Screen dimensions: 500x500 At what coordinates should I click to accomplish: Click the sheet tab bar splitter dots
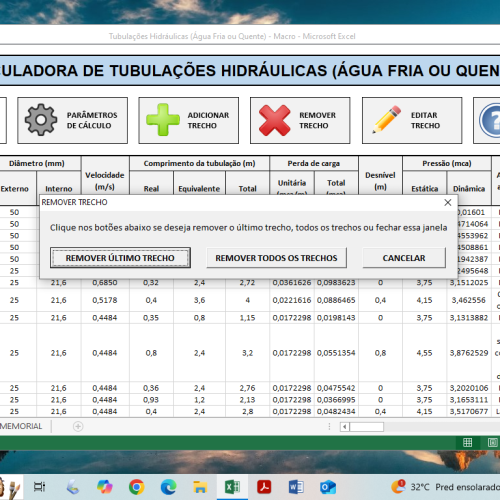point(329,426)
